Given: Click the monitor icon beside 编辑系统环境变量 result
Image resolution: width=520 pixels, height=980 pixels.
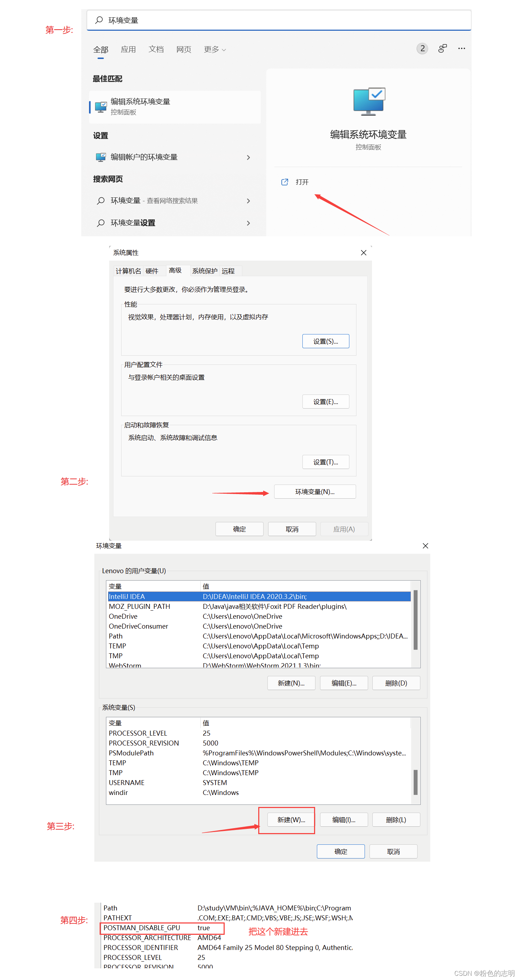Looking at the screenshot, I should click(x=100, y=107).
